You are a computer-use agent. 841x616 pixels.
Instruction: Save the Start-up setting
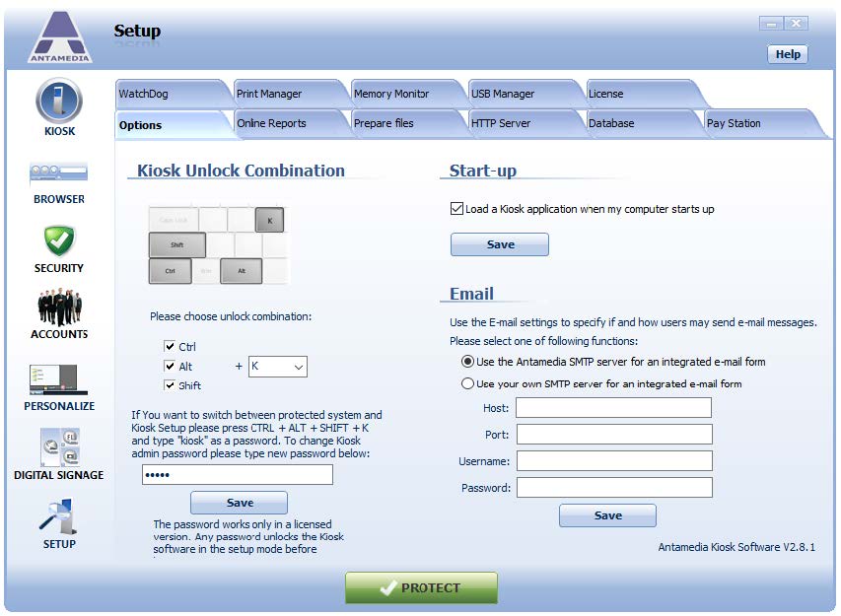[x=500, y=244]
